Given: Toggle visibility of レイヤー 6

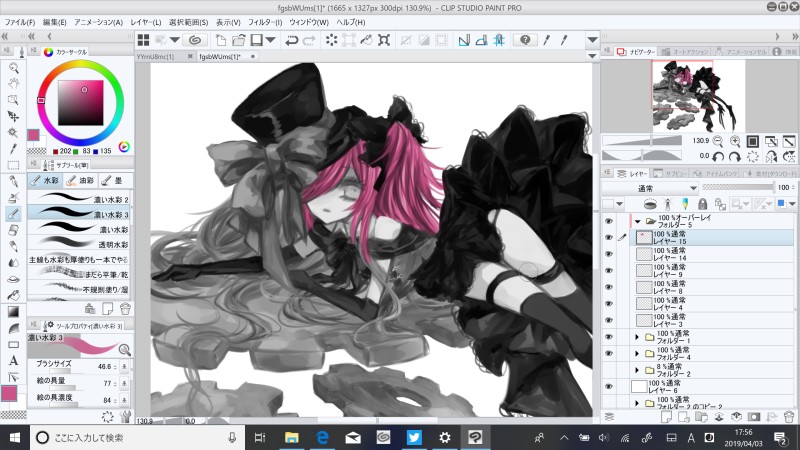Looking at the screenshot, I should [609, 387].
